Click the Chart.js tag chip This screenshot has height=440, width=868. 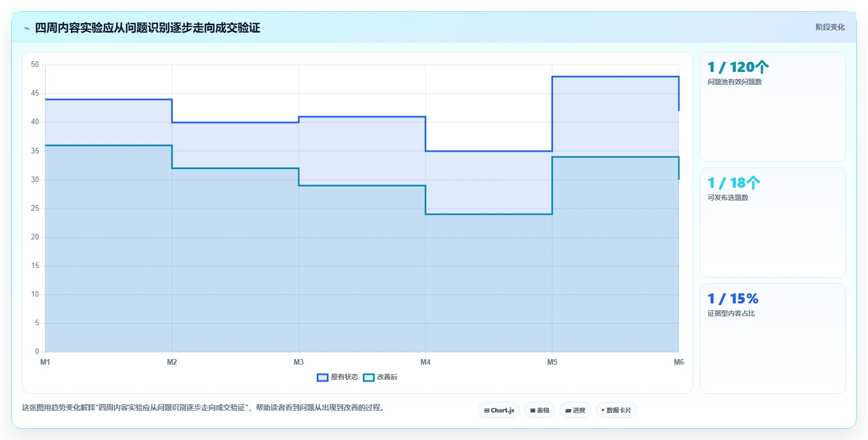[499, 410]
